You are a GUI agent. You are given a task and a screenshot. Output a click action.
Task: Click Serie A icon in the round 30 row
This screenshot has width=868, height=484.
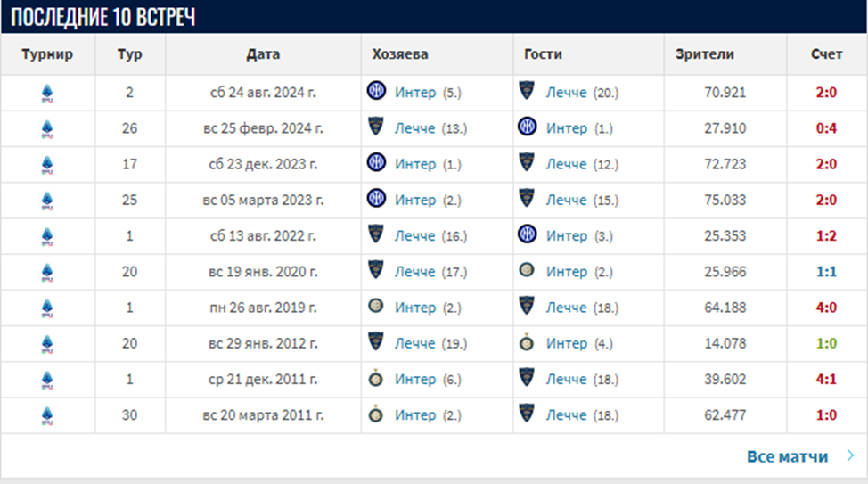tap(47, 414)
